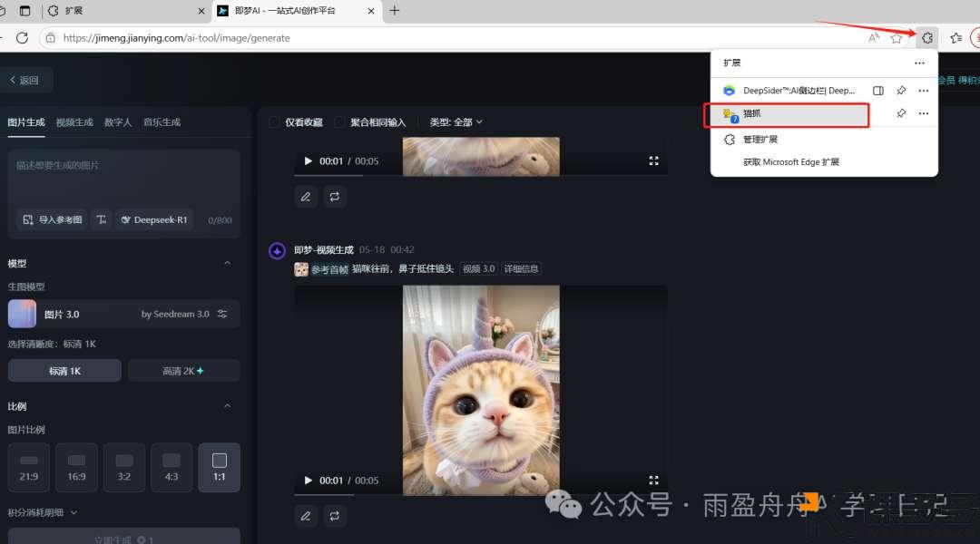Screen dimensions: 980x544
Task: Choose the 高清 2K resolution button
Action: tap(183, 371)
